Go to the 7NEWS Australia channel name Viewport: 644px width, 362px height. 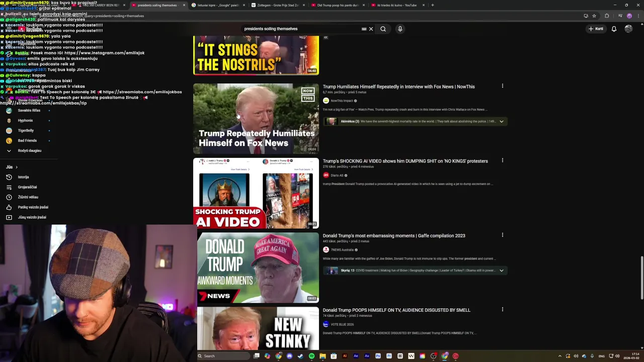coord(342,249)
